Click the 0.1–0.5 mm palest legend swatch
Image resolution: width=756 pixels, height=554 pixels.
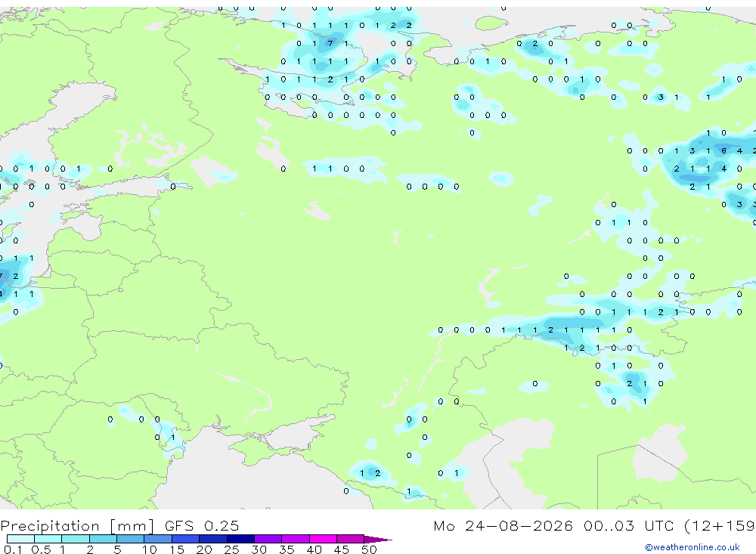(20, 539)
